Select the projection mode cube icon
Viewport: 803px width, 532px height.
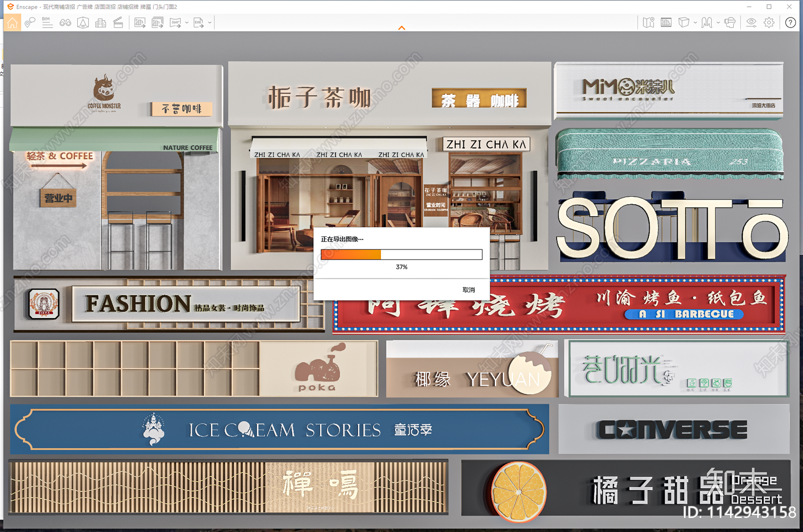(x=684, y=23)
